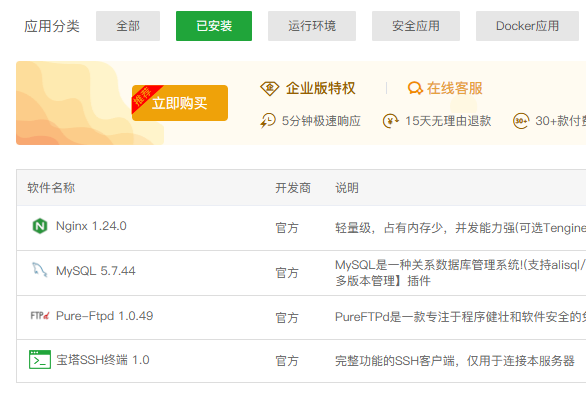Click the yen refund icon beside 15天无理由退款
The image size is (586, 412).
(391, 121)
